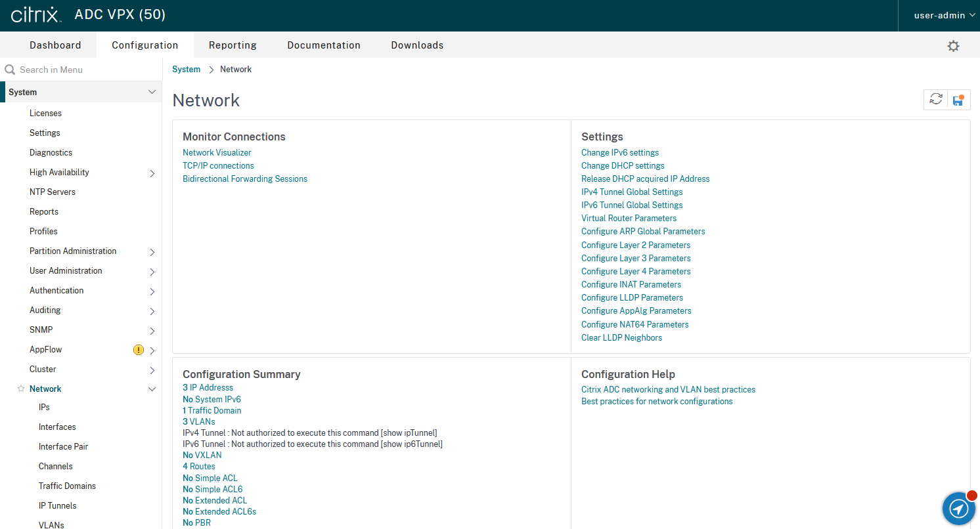980x529 pixels.
Task: Expand the User Administration section
Action: coord(152,272)
